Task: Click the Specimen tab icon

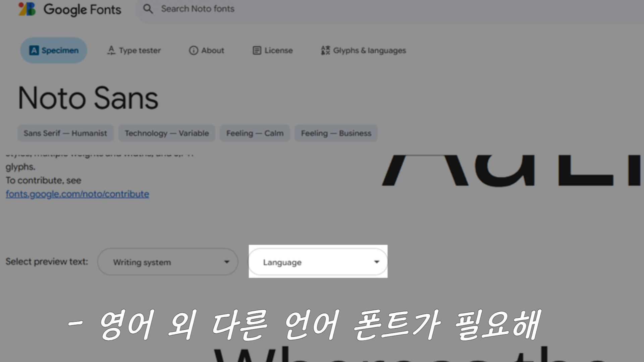Action: click(34, 50)
